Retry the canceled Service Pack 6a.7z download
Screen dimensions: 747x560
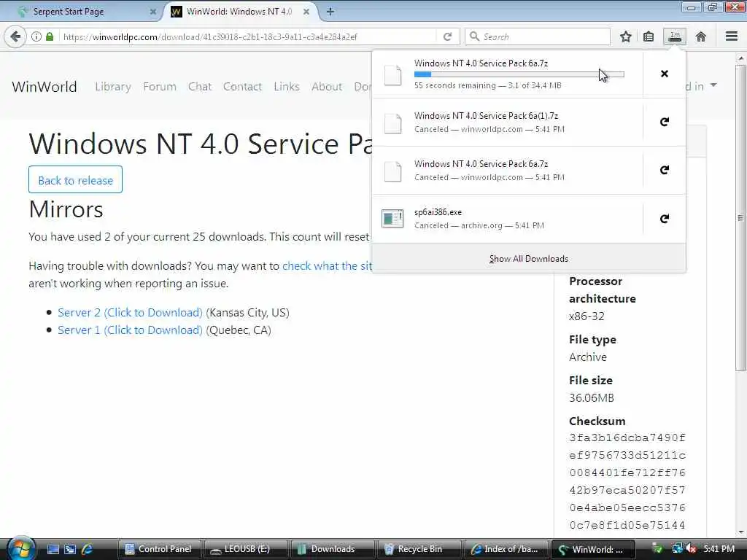(665, 170)
